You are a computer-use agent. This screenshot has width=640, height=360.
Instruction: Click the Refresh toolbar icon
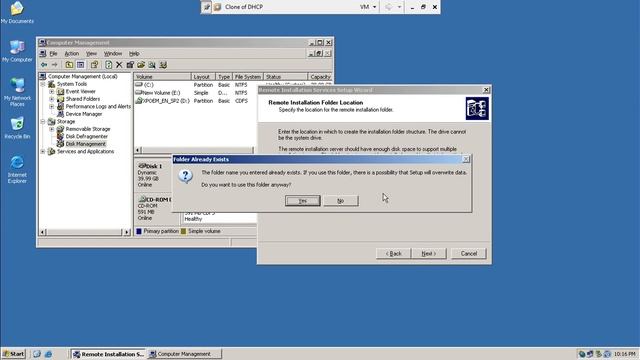tap(108, 65)
